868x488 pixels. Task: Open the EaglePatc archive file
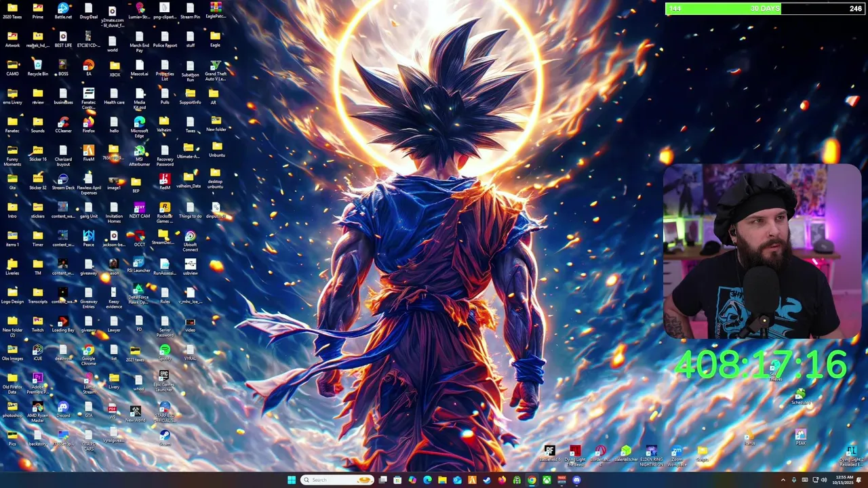pyautogui.click(x=216, y=8)
